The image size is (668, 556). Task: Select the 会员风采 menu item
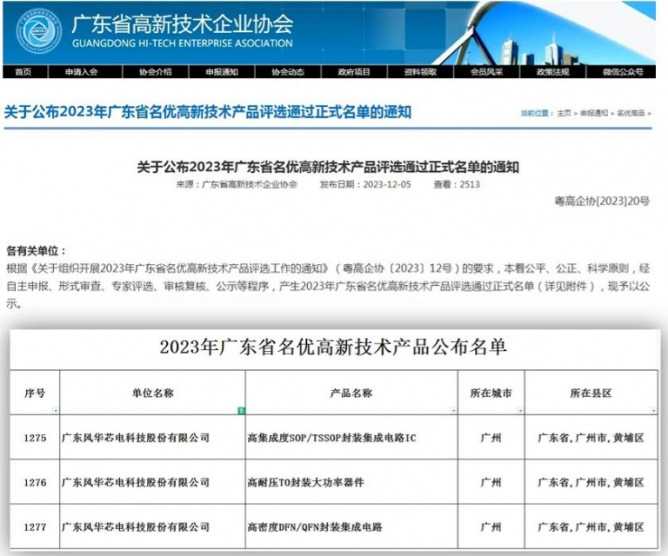point(486,72)
